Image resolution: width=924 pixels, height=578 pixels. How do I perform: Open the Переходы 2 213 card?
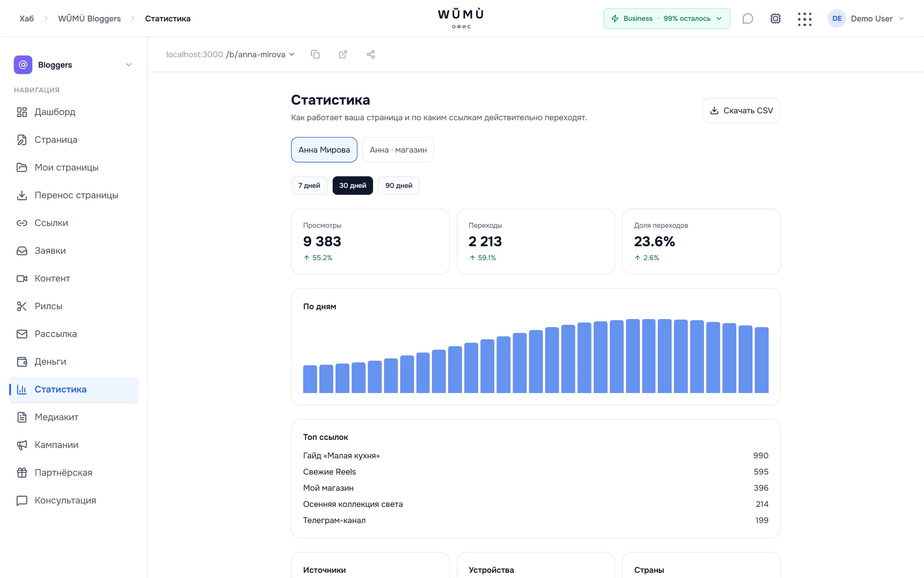point(536,242)
